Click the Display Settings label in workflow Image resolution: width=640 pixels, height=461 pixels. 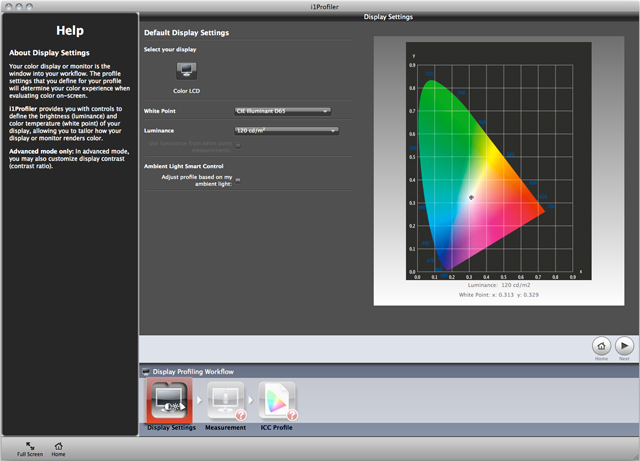coord(171,428)
